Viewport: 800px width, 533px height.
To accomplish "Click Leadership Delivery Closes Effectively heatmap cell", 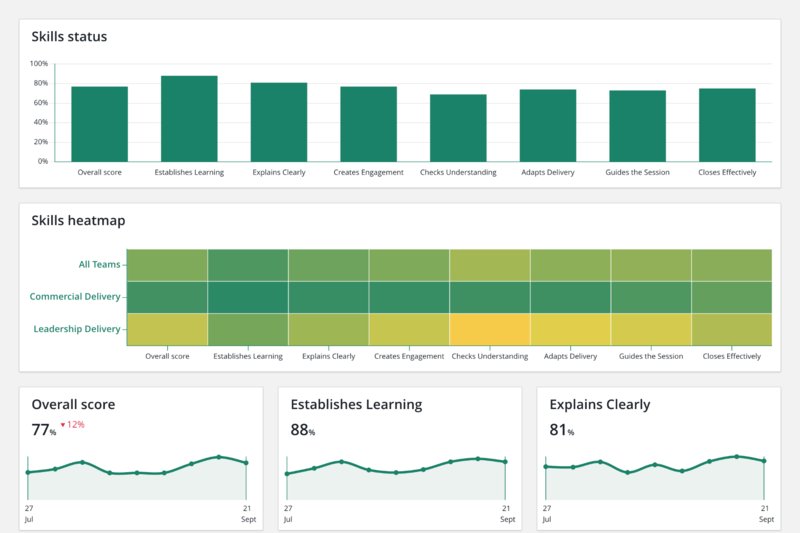I will [x=732, y=329].
